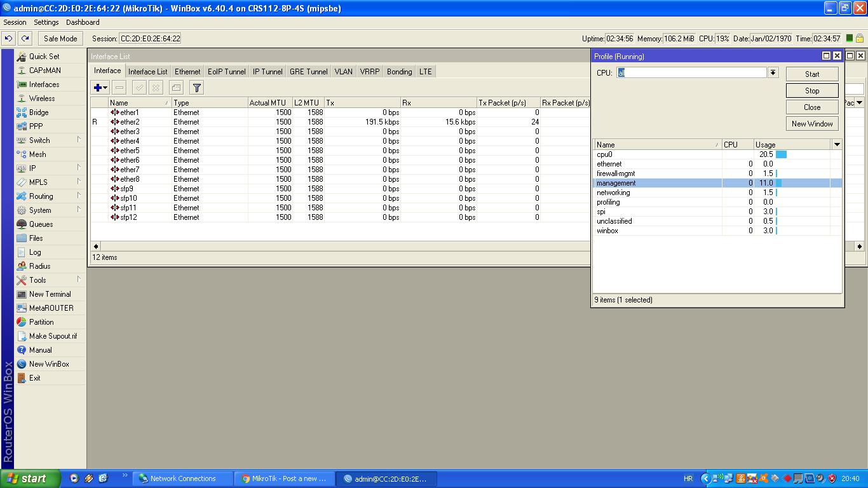
Task: Switch to the VLAN tab
Action: pos(344,72)
